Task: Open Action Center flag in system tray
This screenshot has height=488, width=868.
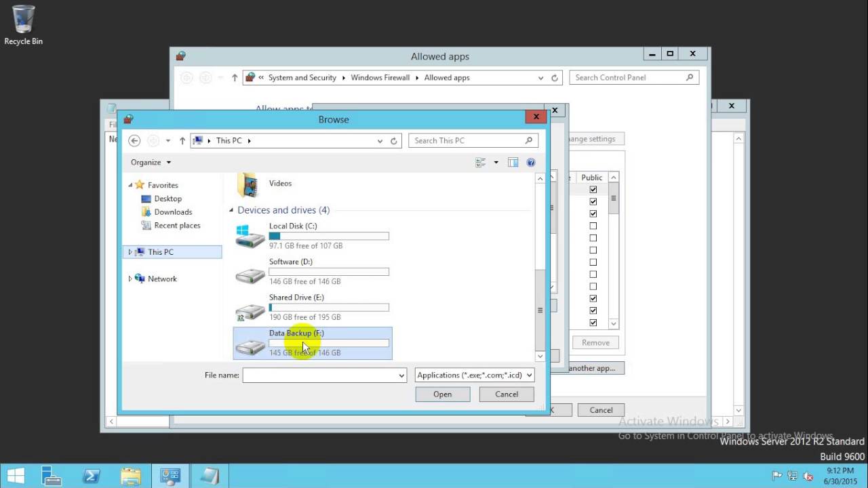Action: (777, 476)
